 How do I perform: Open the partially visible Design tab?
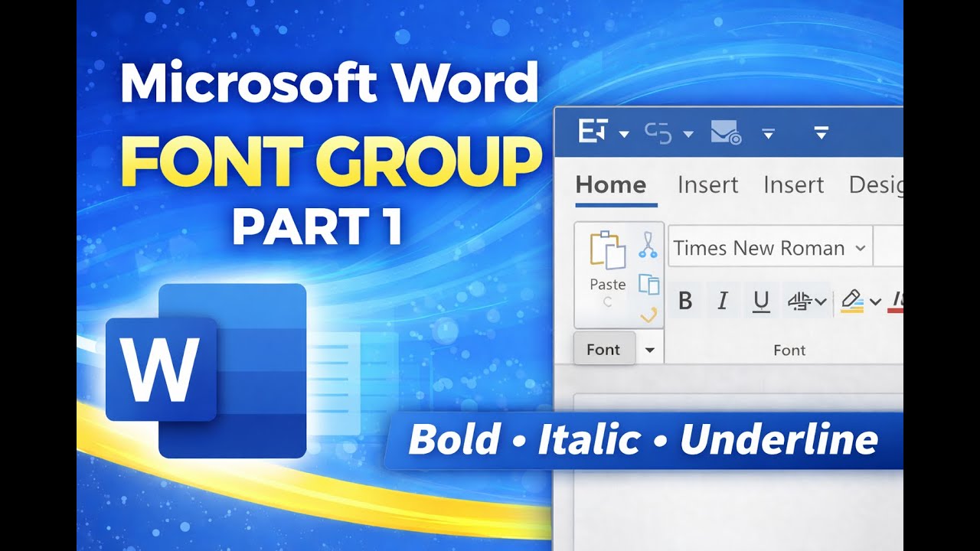pyautogui.click(x=876, y=184)
